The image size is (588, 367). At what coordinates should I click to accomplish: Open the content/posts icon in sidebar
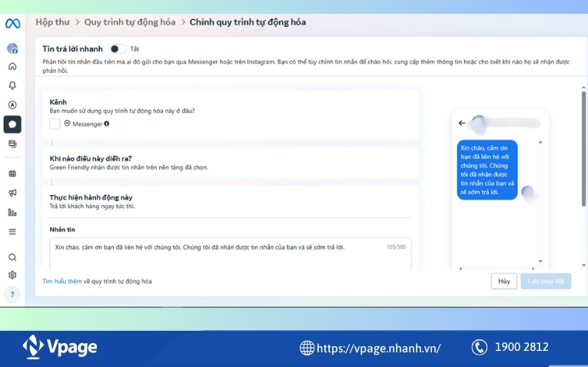12,144
